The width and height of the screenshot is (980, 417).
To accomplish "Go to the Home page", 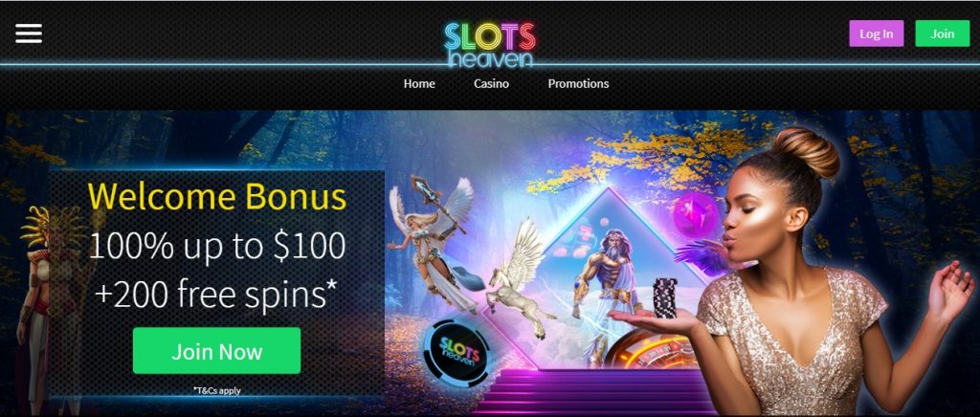I will pyautogui.click(x=419, y=83).
